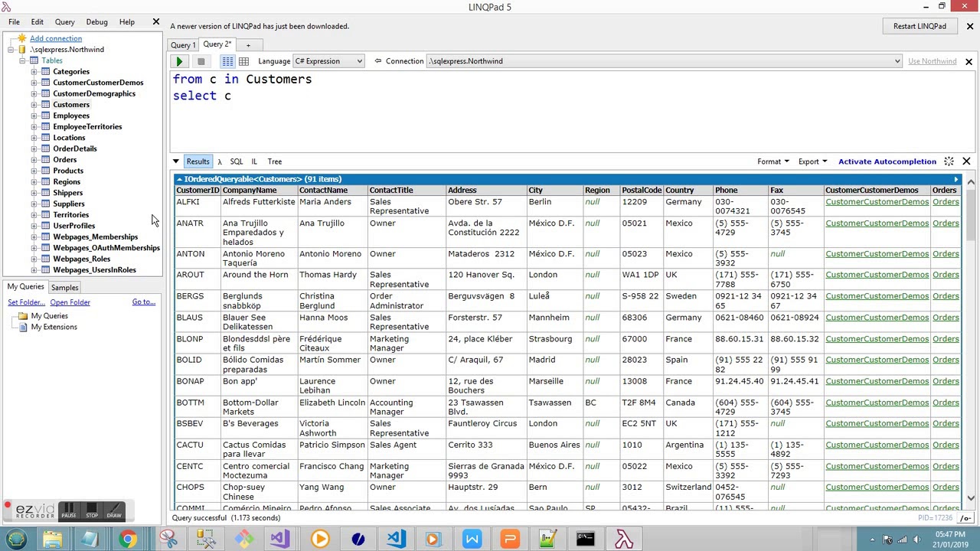Open the Windows Start button
The height and width of the screenshot is (551, 980).
pos(16,540)
